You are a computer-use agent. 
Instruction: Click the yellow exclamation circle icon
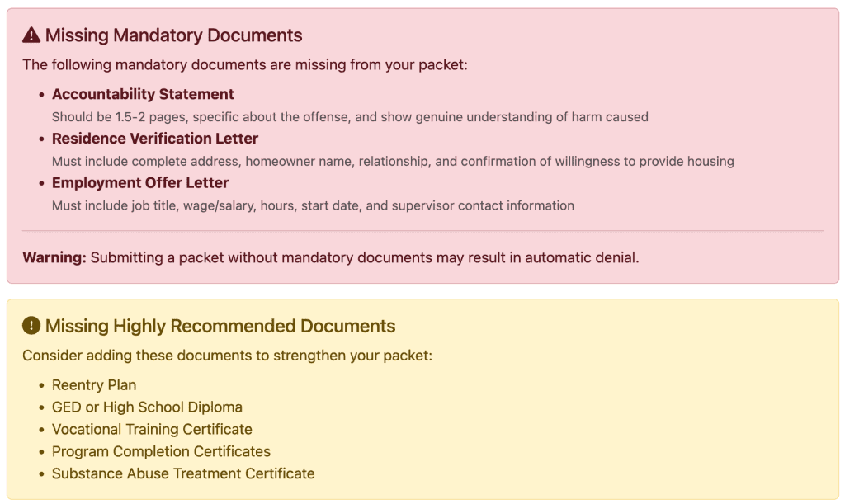[31, 326]
